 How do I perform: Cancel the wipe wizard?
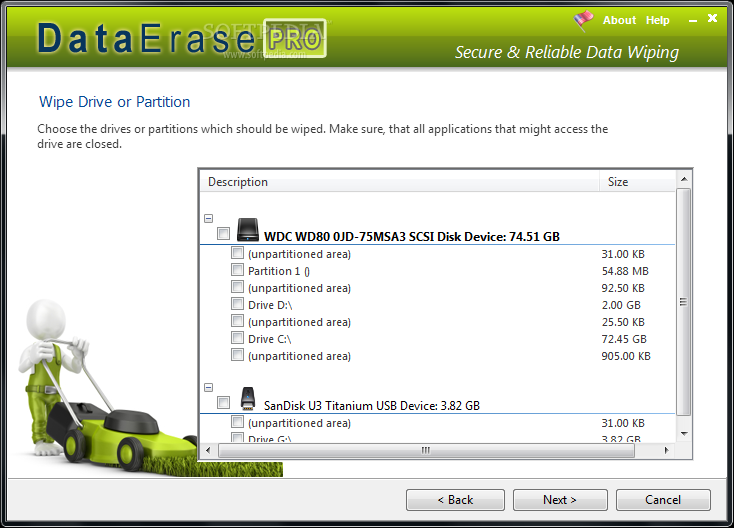pos(663,500)
